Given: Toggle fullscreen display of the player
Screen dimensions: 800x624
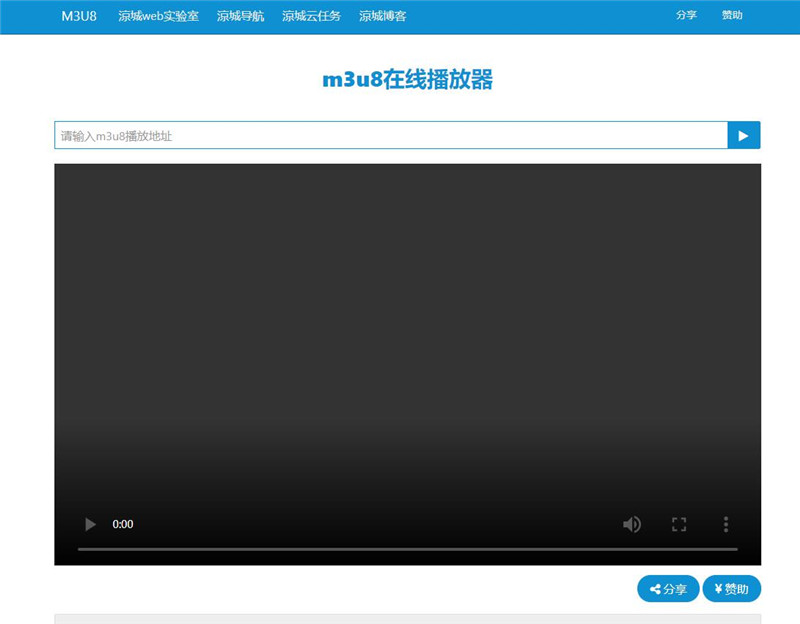Looking at the screenshot, I should coord(679,524).
